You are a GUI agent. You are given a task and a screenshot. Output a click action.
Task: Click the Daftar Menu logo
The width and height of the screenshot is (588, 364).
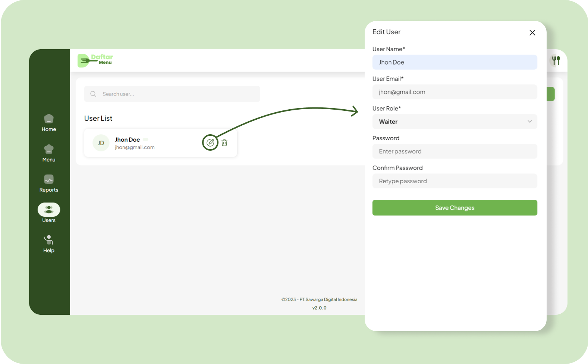click(x=95, y=60)
